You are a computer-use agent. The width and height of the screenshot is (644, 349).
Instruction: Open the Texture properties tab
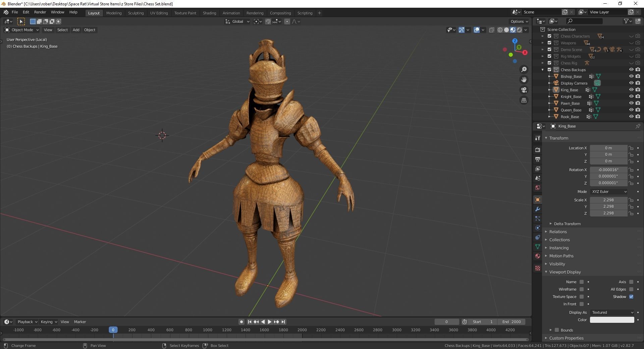click(538, 268)
